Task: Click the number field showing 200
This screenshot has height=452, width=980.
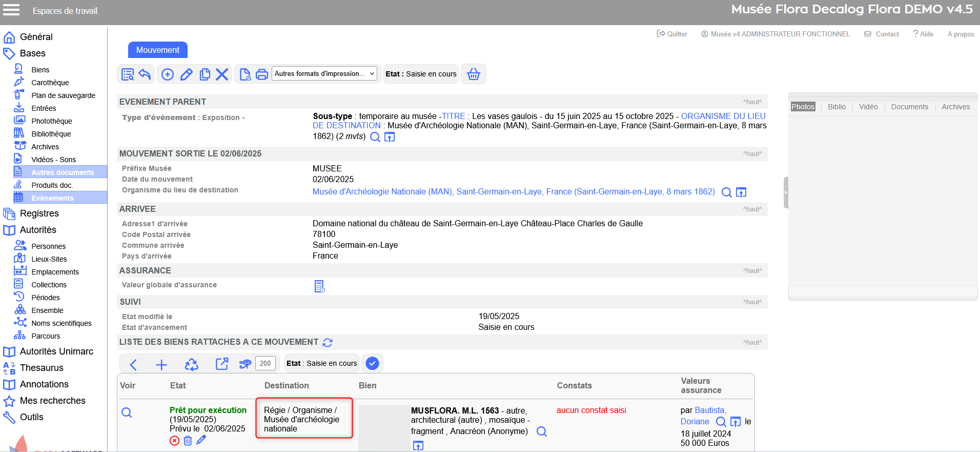Action: click(265, 363)
